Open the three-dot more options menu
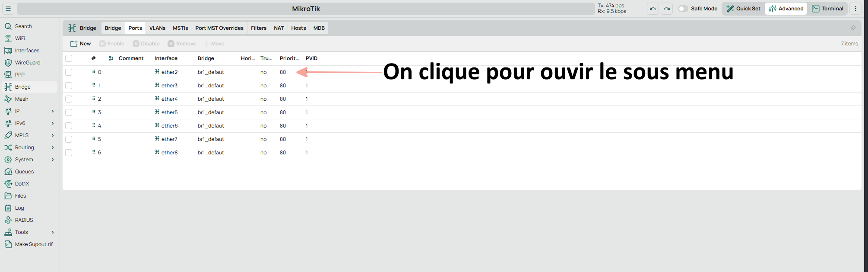 click(855, 9)
